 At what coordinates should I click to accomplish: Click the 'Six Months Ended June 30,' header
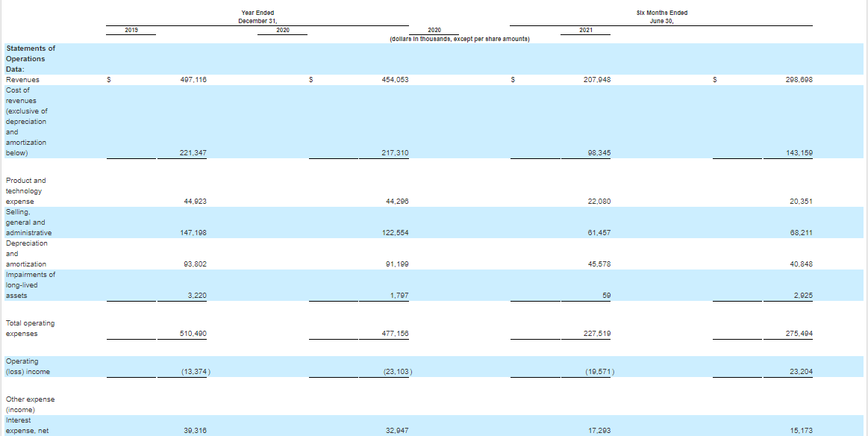(661, 16)
